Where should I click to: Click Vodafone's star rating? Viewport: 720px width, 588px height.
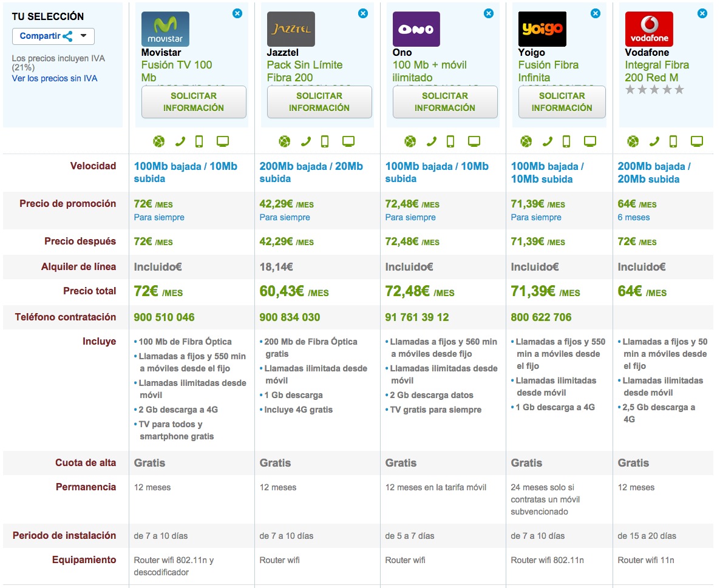654,90
